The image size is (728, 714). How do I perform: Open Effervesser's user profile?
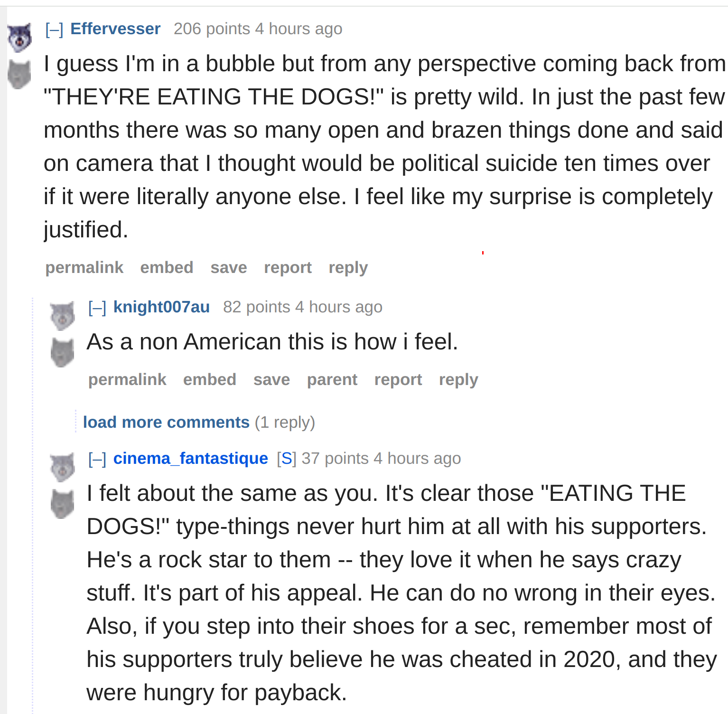coord(115,28)
